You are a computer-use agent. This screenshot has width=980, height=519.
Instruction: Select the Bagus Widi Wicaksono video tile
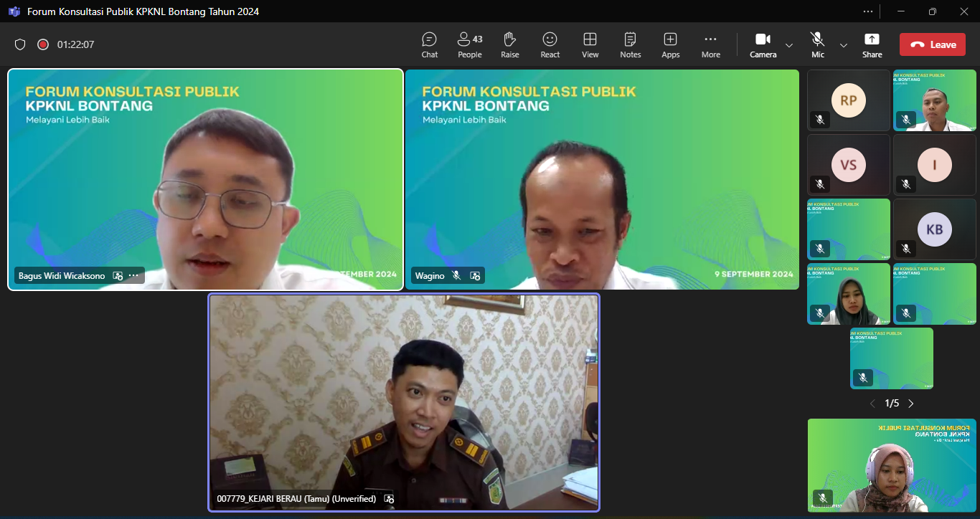pos(205,179)
